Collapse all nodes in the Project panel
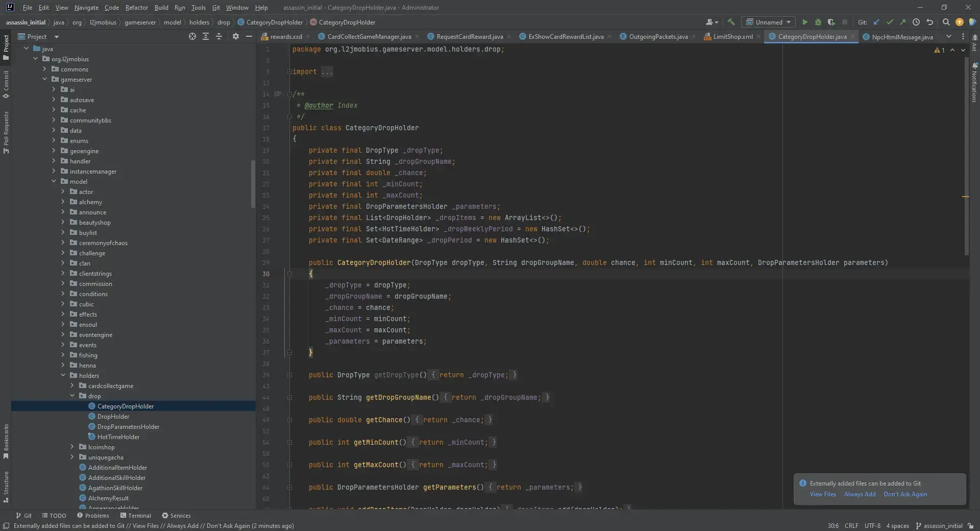 click(219, 36)
